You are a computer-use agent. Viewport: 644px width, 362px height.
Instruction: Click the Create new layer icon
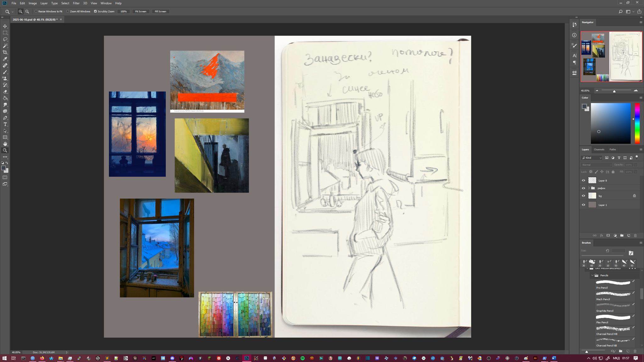(629, 235)
